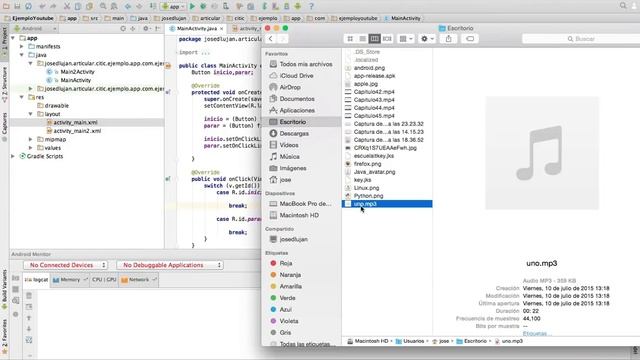
Task: Open Finder arrange items dropdown
Action: point(406,39)
